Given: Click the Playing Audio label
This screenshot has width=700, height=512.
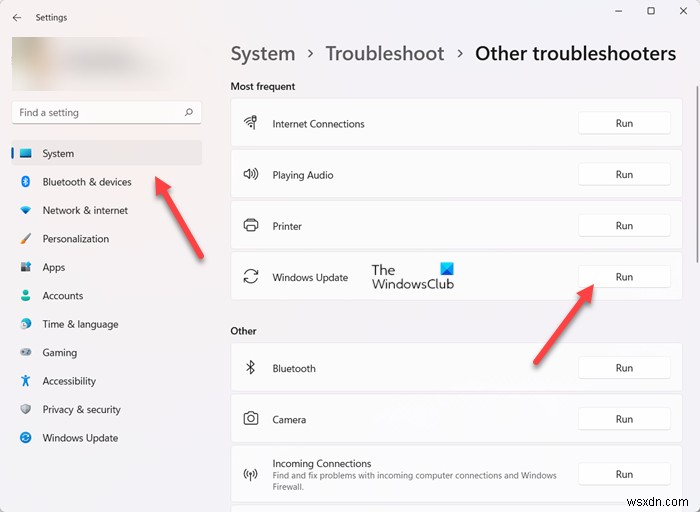Looking at the screenshot, I should pyautogui.click(x=303, y=175).
